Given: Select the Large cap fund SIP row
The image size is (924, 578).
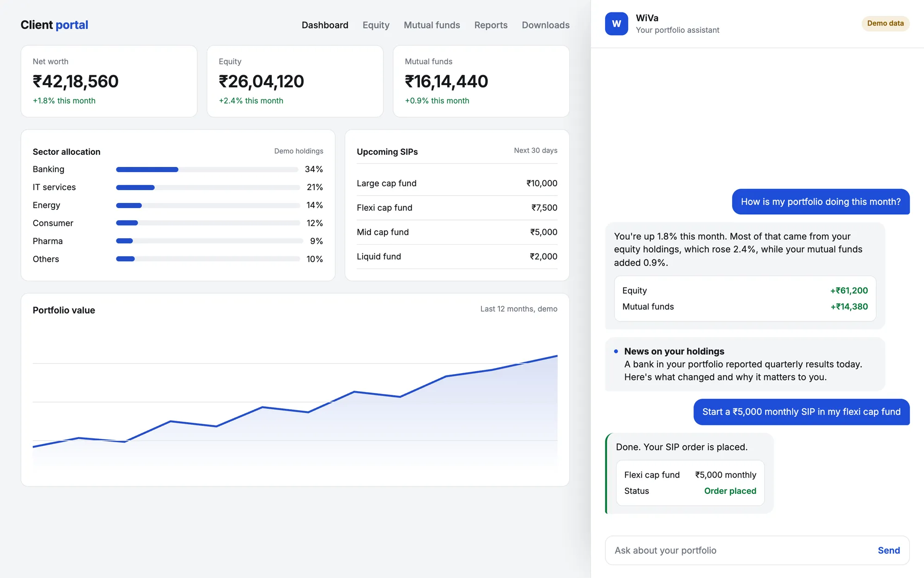Looking at the screenshot, I should [x=457, y=183].
